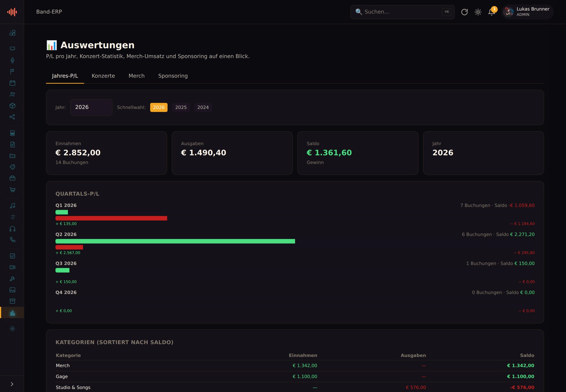Screen dimensions: 566x392
Task: Open the document icon in sidebar
Action: (x=12, y=144)
